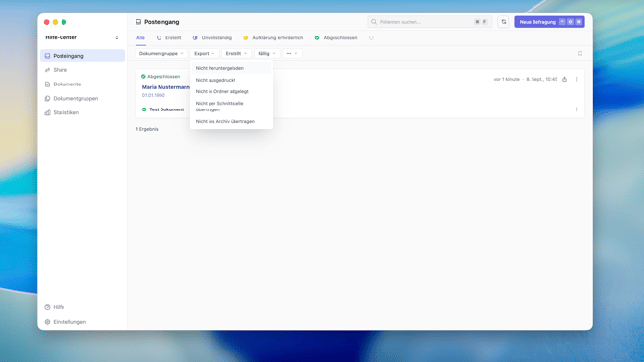This screenshot has width=644, height=362.
Task: Click the Statistiken chart icon
Action: tap(48, 112)
